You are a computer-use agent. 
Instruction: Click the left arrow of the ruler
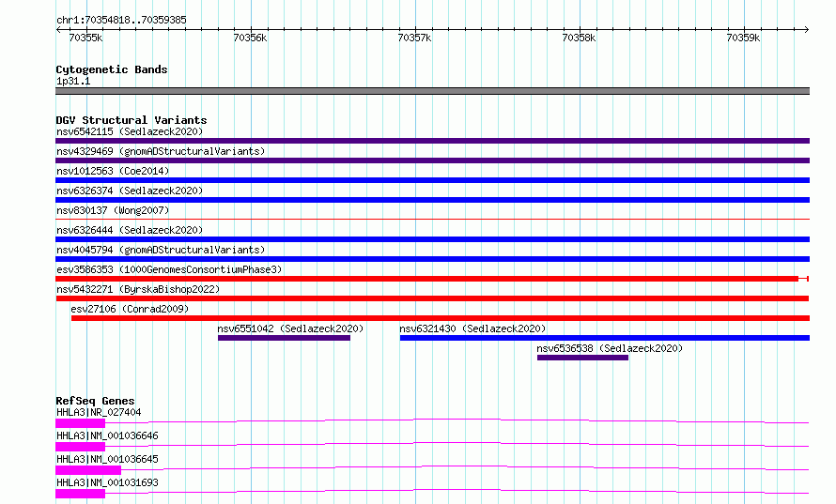coord(58,30)
